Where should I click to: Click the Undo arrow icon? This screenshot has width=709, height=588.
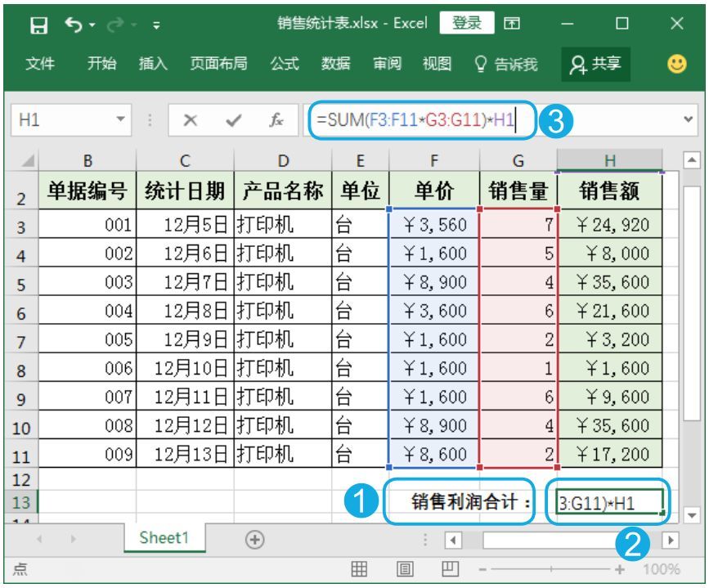click(73, 25)
